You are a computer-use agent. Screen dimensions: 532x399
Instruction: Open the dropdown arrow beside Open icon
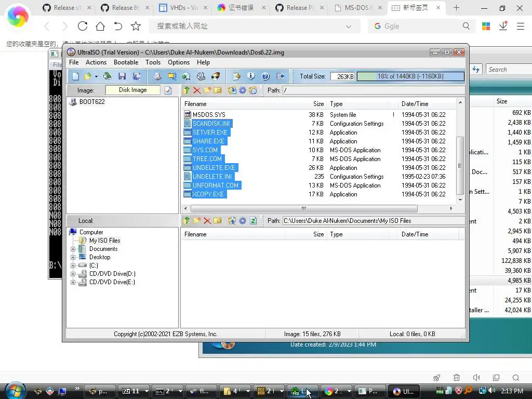[x=96, y=77]
